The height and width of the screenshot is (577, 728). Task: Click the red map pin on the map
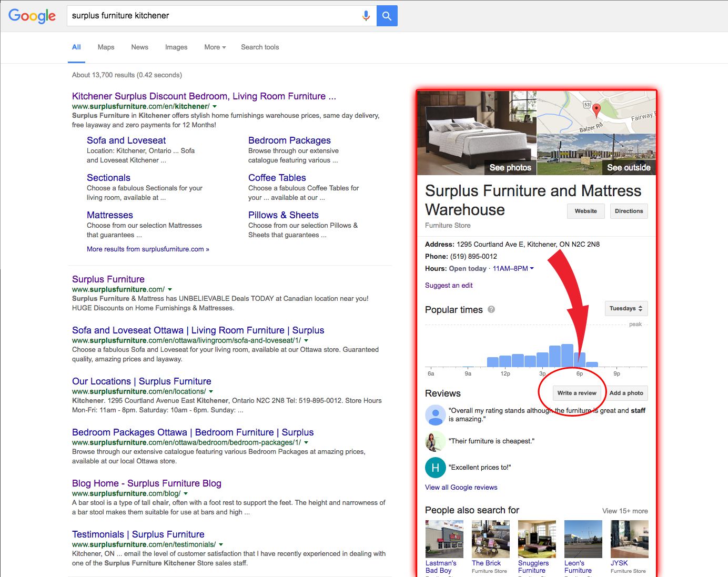(596, 110)
